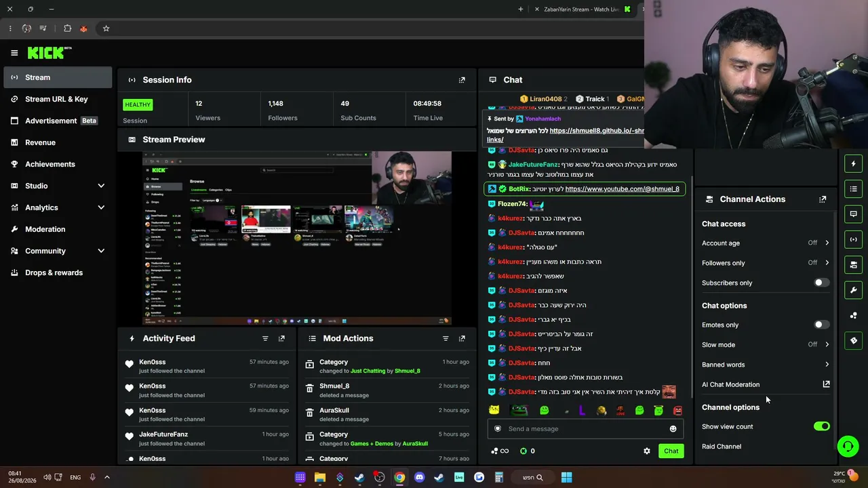Click the wrench icon in right sidebar

coord(853,290)
